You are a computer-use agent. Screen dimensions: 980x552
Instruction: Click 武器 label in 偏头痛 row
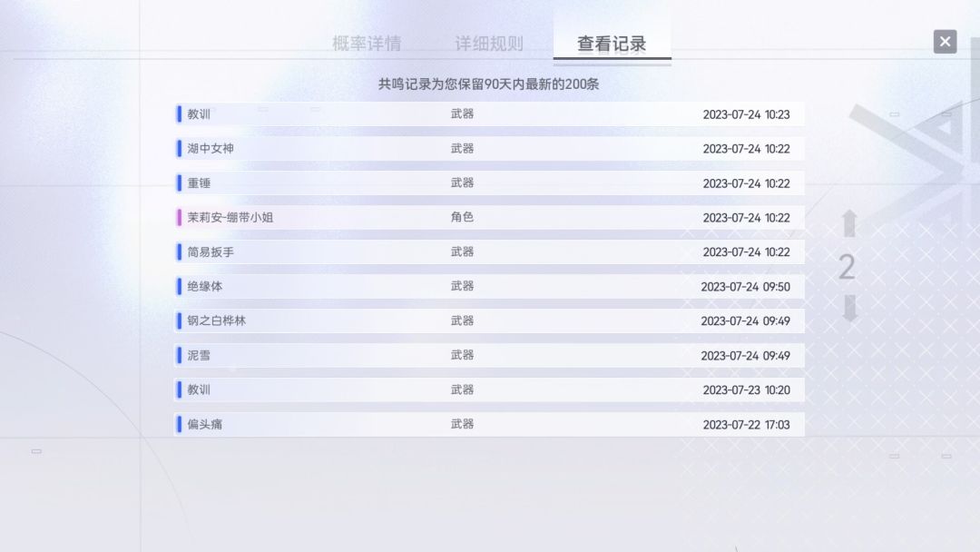(462, 423)
